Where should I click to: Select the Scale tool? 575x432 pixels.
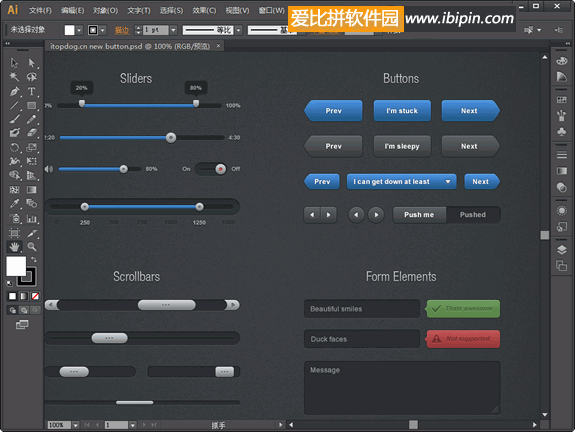(32, 147)
